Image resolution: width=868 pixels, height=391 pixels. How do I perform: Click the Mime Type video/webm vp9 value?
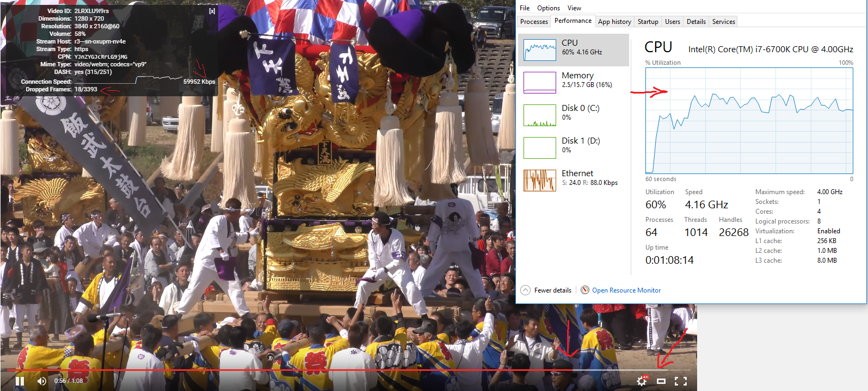[110, 64]
